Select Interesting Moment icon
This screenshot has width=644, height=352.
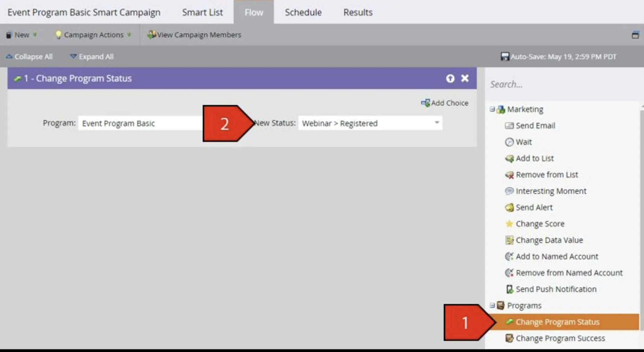pos(509,191)
